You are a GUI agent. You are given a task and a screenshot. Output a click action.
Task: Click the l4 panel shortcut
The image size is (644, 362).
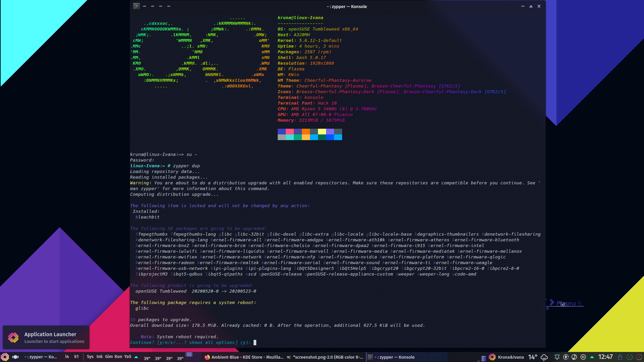pyautogui.click(x=67, y=357)
